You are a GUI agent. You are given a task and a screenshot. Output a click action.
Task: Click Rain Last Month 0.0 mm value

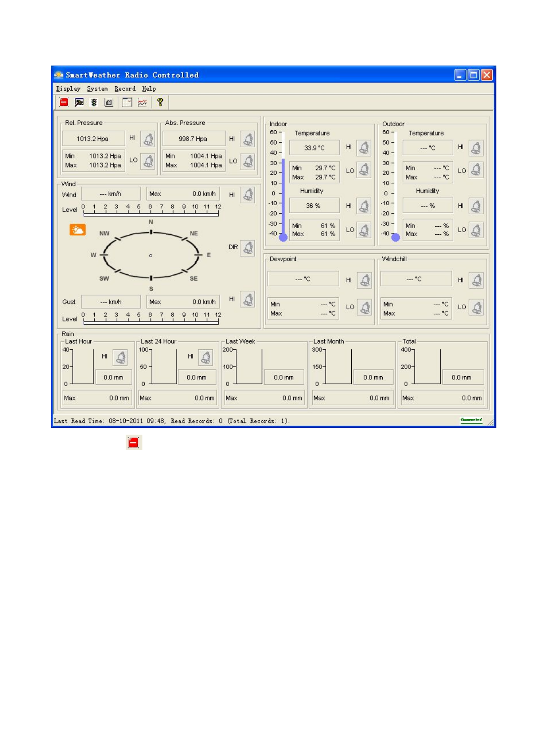coord(373,378)
